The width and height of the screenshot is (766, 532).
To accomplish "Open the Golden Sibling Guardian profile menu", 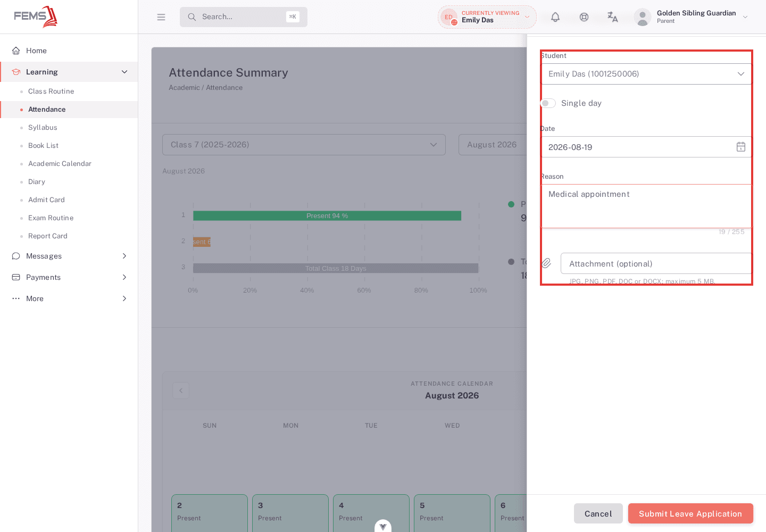I will [692, 17].
